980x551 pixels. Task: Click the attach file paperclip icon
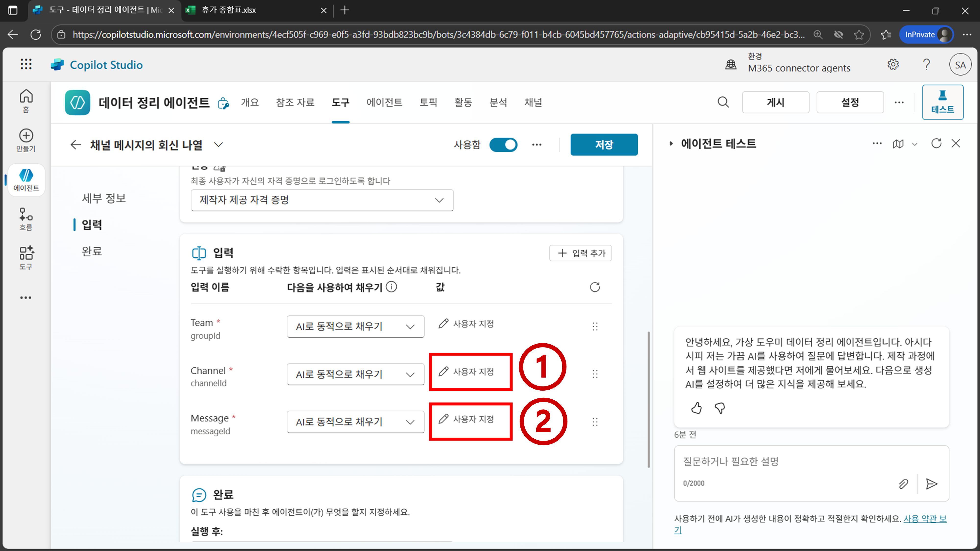903,484
